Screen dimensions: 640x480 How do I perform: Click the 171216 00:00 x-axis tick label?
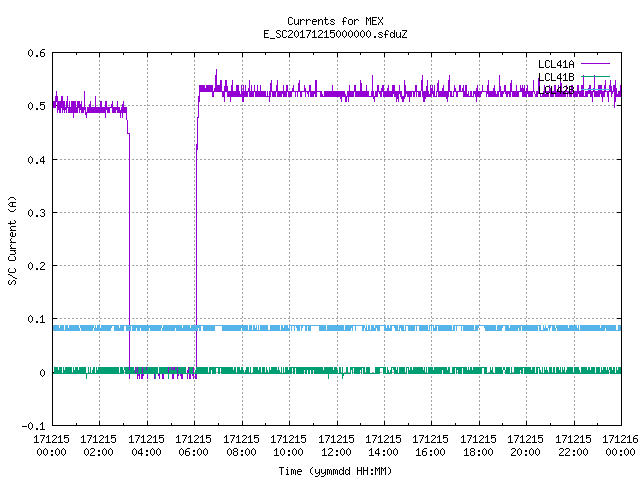[x=620, y=445]
